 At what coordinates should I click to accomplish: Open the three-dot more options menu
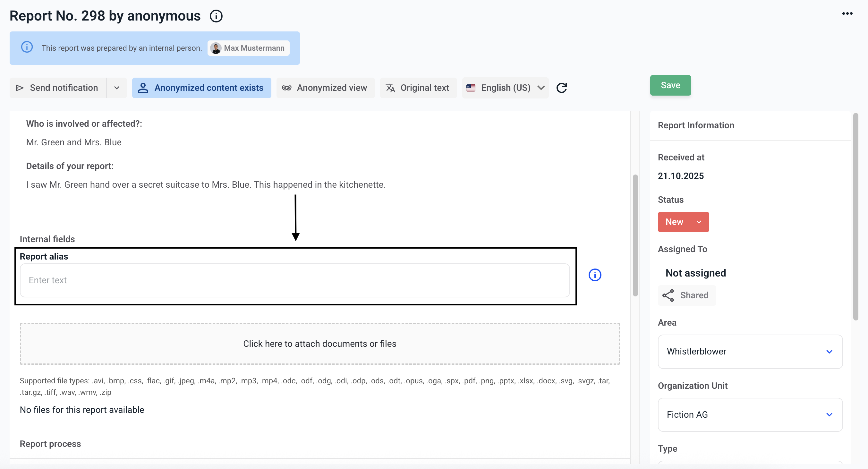pyautogui.click(x=847, y=13)
